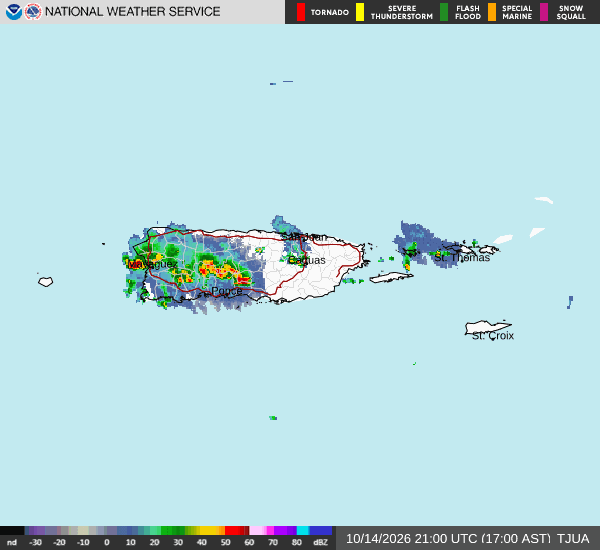The image size is (600, 550).
Task: Click the 'nd' label on dBZ scale
Action: tap(12, 542)
